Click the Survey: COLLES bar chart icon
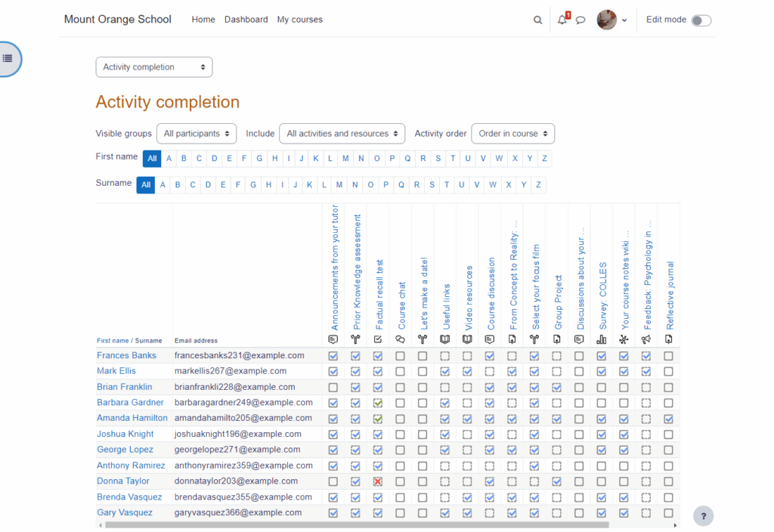Screen dimensions: 774x532 tap(602, 340)
